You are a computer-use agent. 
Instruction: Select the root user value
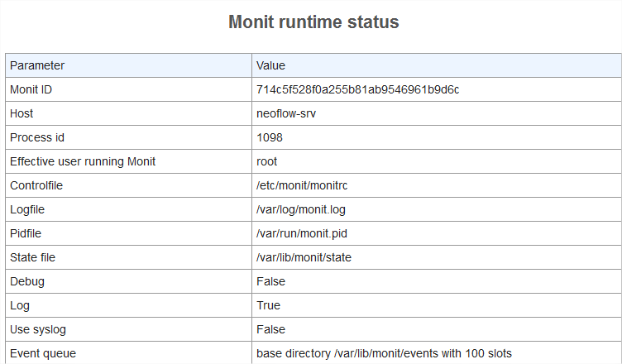(x=267, y=161)
